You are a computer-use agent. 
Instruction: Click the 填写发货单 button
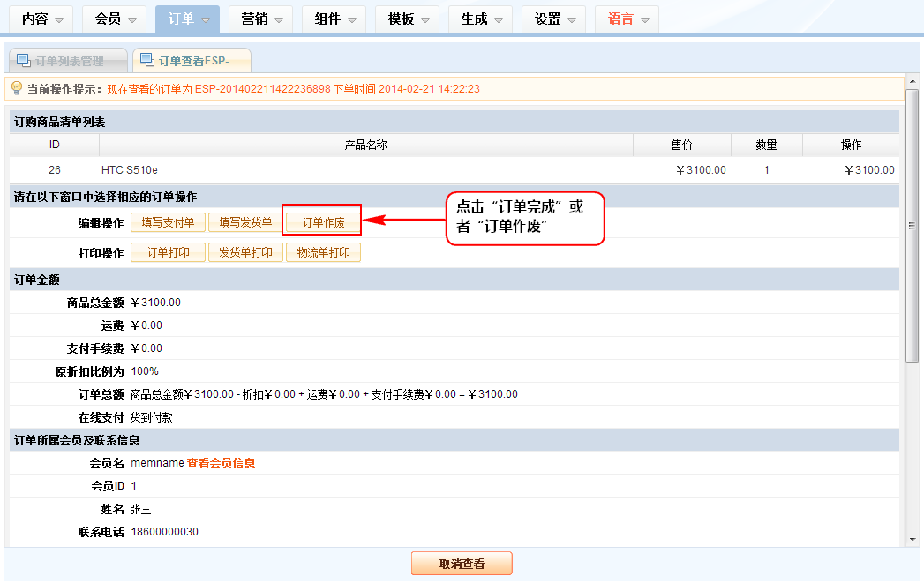click(x=245, y=223)
